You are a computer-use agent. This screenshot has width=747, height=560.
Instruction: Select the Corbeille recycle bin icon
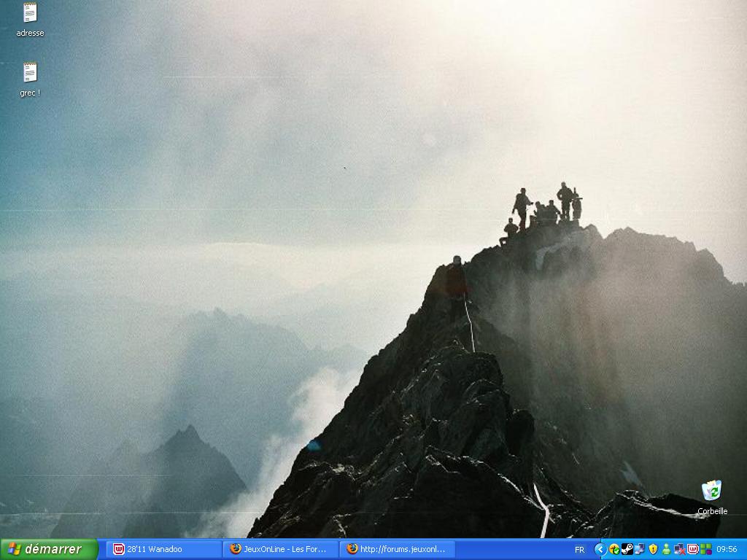pyautogui.click(x=712, y=497)
